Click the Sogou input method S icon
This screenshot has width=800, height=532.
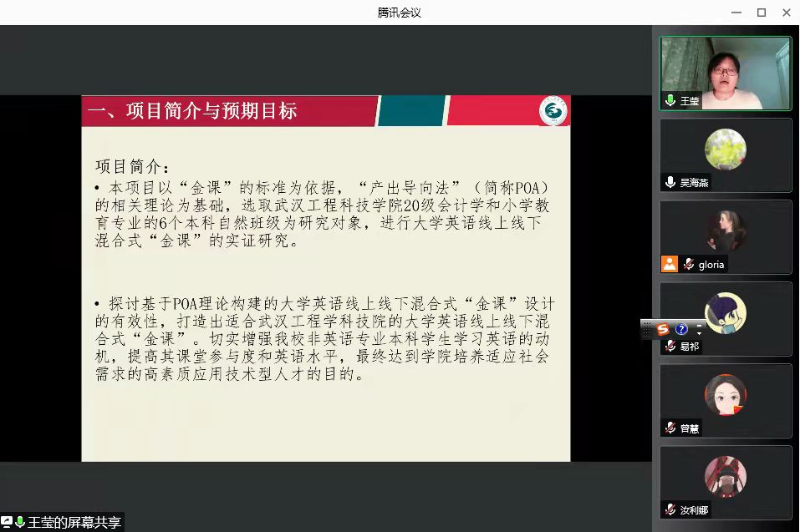[663, 329]
